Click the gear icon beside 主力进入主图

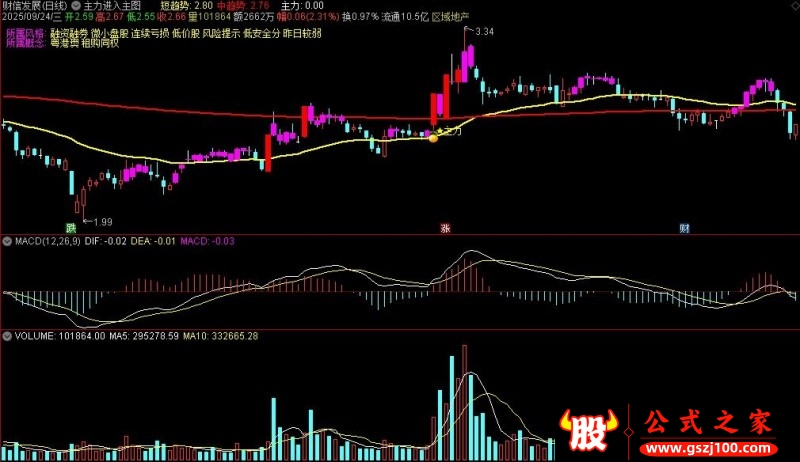75,5
